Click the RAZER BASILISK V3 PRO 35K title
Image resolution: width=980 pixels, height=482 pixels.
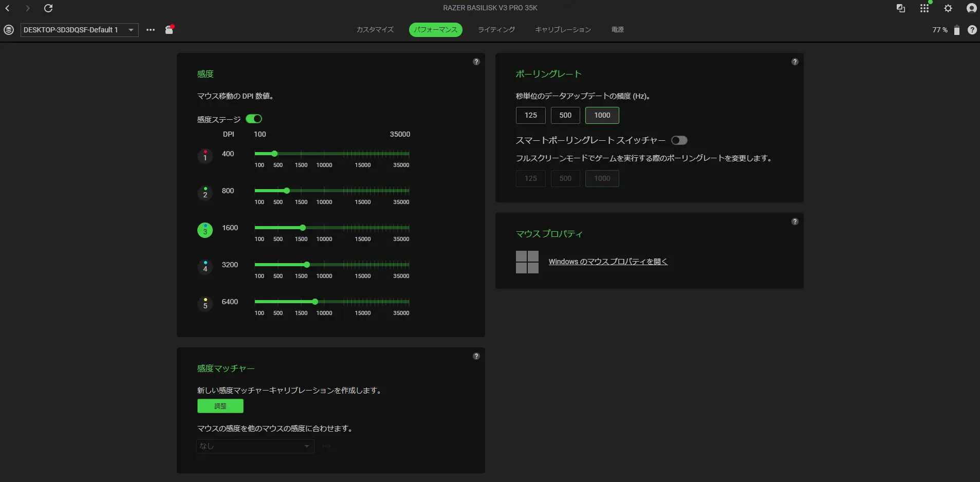(x=490, y=8)
